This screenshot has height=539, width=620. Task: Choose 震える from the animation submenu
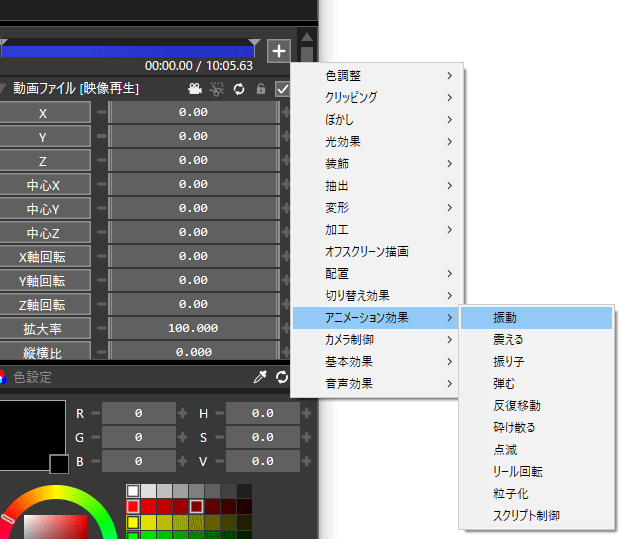pos(537,340)
